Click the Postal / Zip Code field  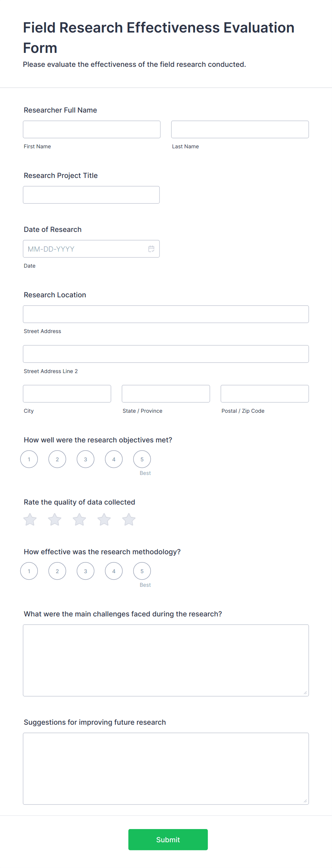click(265, 393)
